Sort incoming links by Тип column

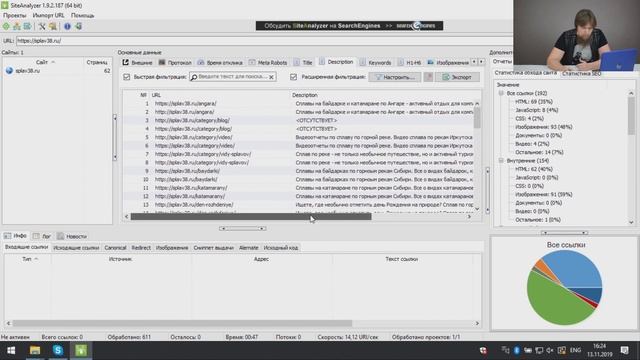point(27,259)
